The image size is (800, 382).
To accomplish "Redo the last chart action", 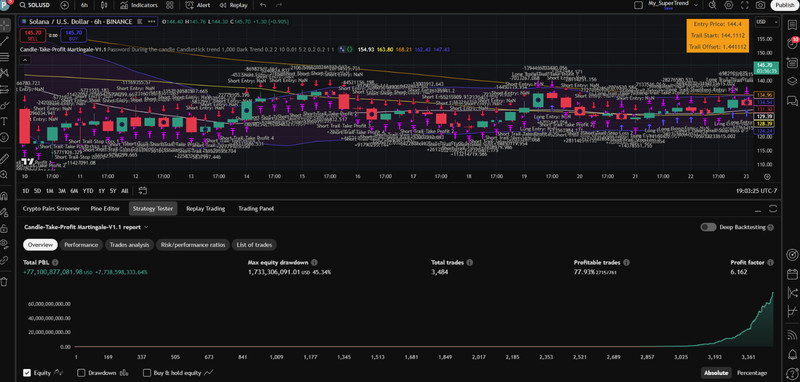I will pos(279,5).
